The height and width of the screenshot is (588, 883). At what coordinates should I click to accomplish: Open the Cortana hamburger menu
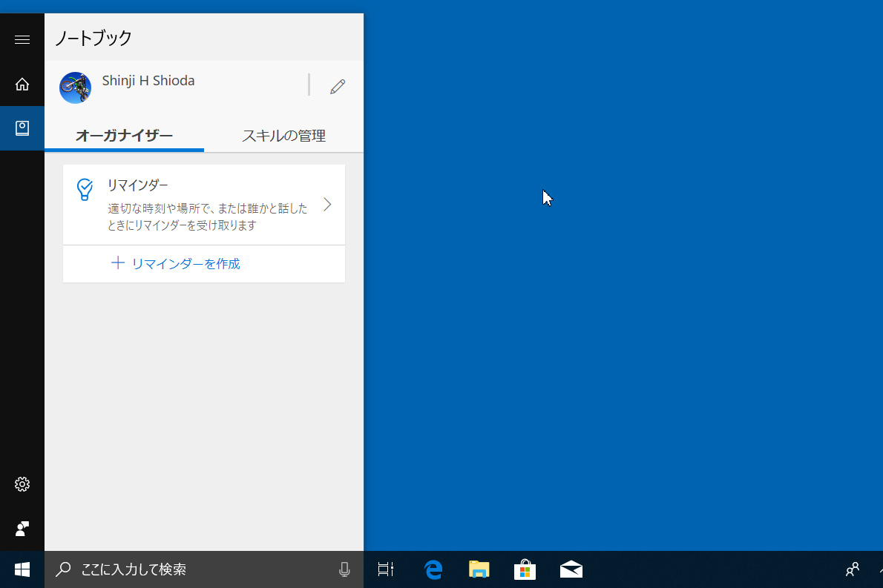coord(22,39)
